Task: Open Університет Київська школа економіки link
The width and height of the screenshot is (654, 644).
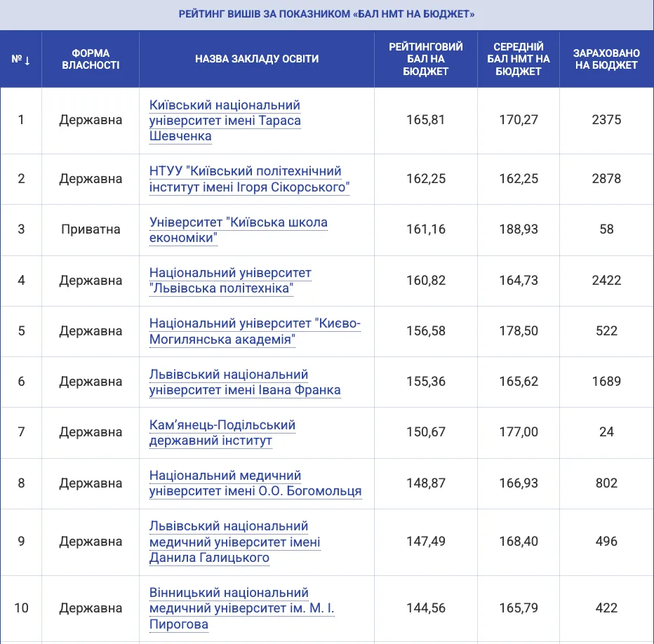Action: [x=238, y=230]
